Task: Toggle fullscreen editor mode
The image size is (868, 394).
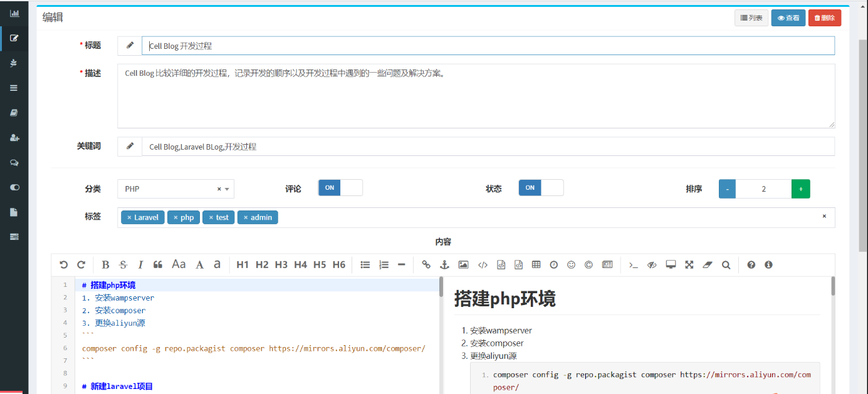Action: pyautogui.click(x=689, y=265)
